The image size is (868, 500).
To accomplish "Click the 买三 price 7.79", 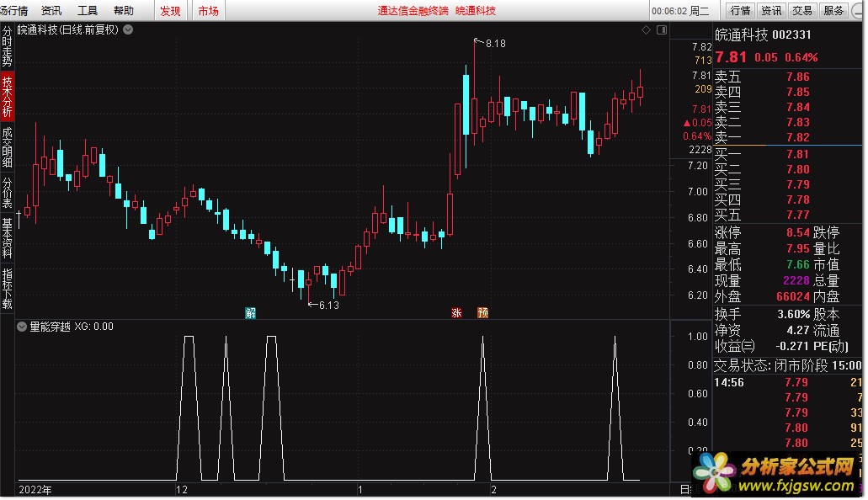I will (x=797, y=184).
